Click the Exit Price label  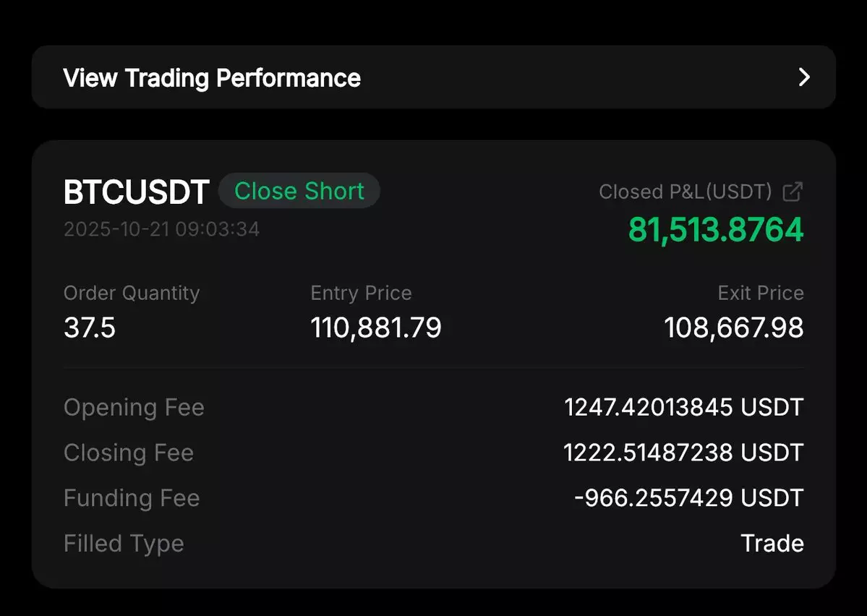[760, 293]
